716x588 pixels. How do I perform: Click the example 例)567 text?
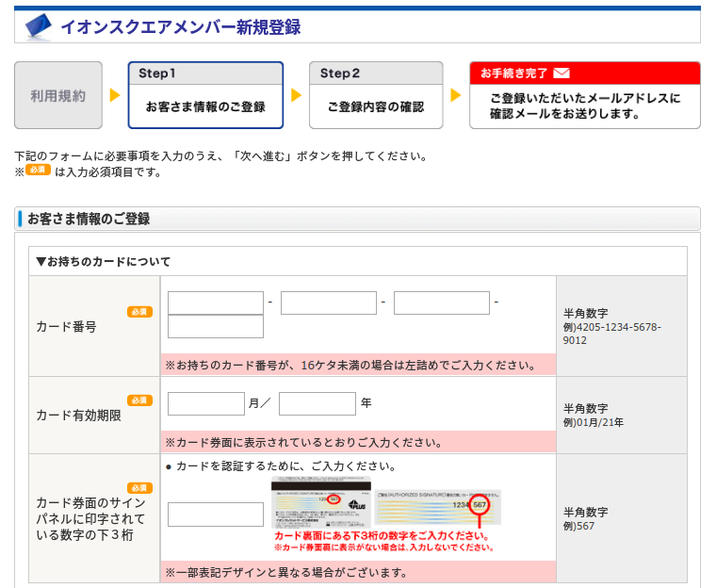click(578, 526)
